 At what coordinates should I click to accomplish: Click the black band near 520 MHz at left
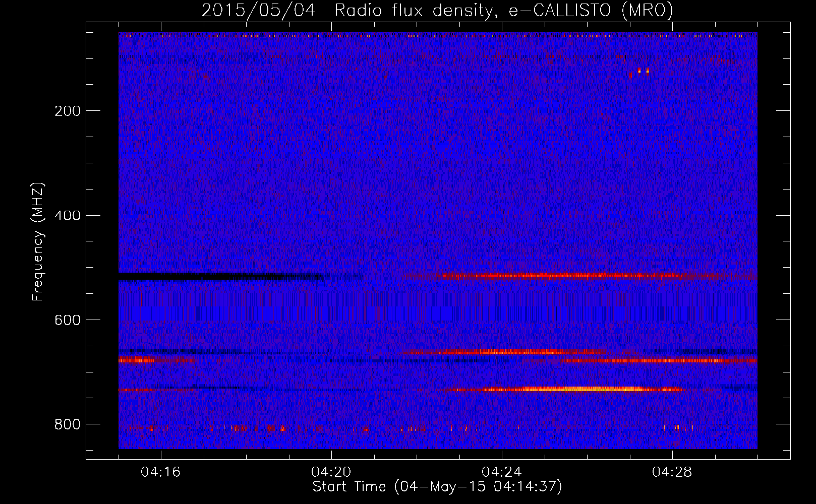click(x=222, y=277)
